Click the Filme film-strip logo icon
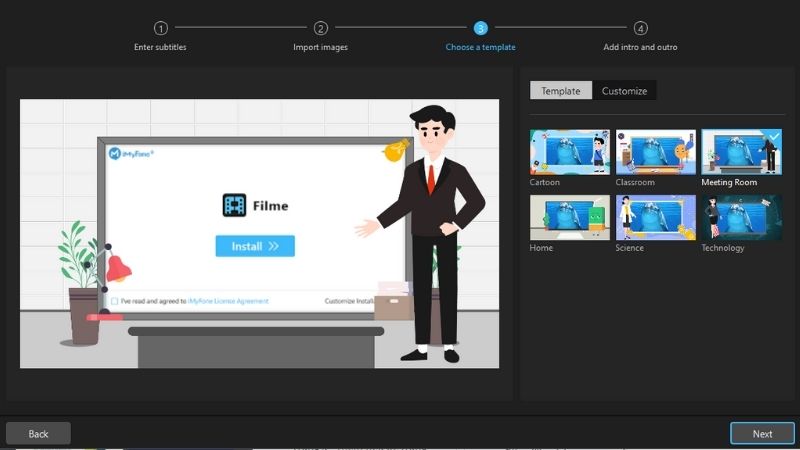This screenshot has width=800, height=450. tap(234, 205)
